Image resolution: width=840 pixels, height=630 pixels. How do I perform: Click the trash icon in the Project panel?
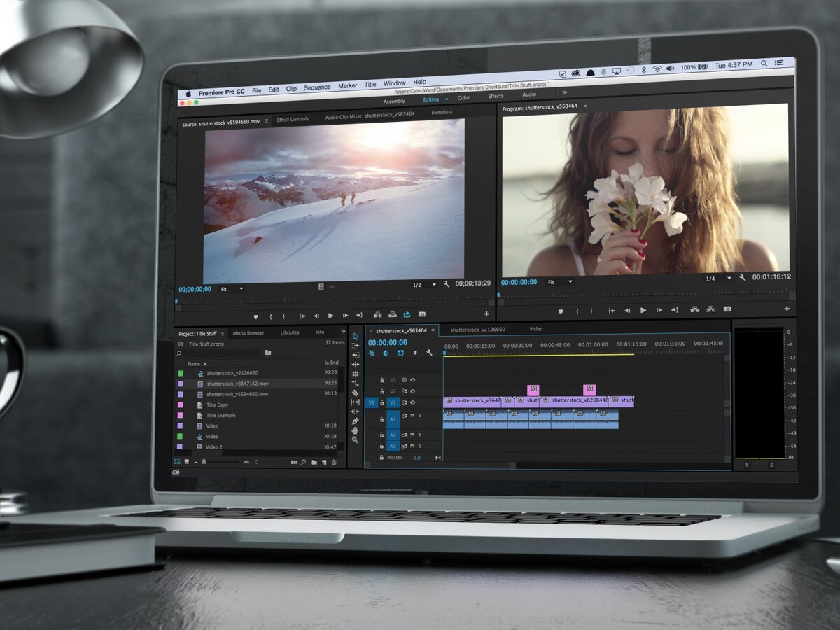(334, 462)
